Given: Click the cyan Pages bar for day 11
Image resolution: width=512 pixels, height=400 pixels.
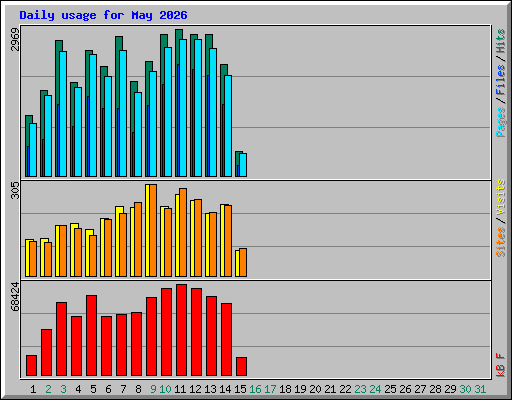Looking at the screenshot, I should click(183, 108).
